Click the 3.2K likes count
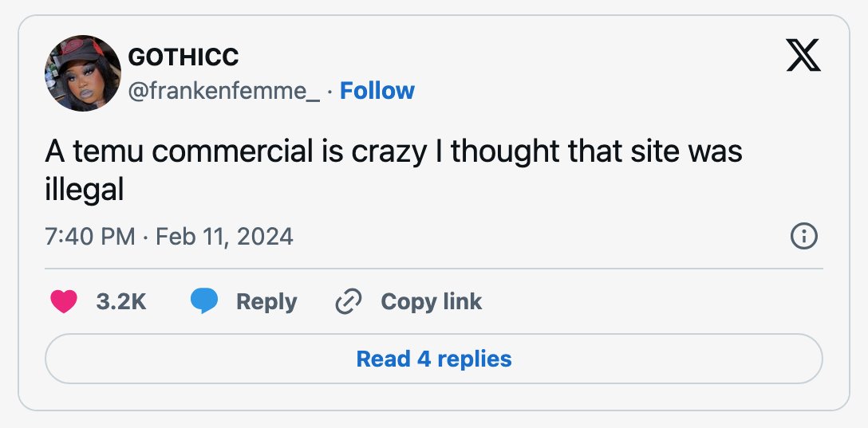 tap(121, 302)
